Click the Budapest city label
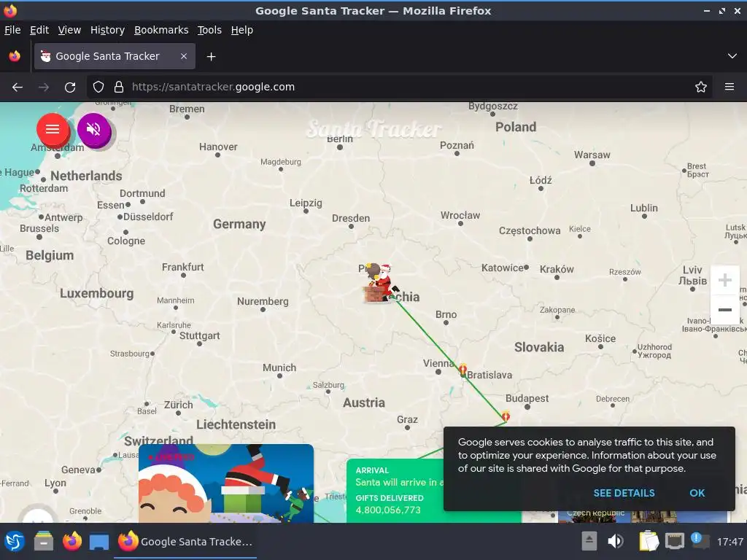Screen dimensions: 747x560 coord(527,398)
